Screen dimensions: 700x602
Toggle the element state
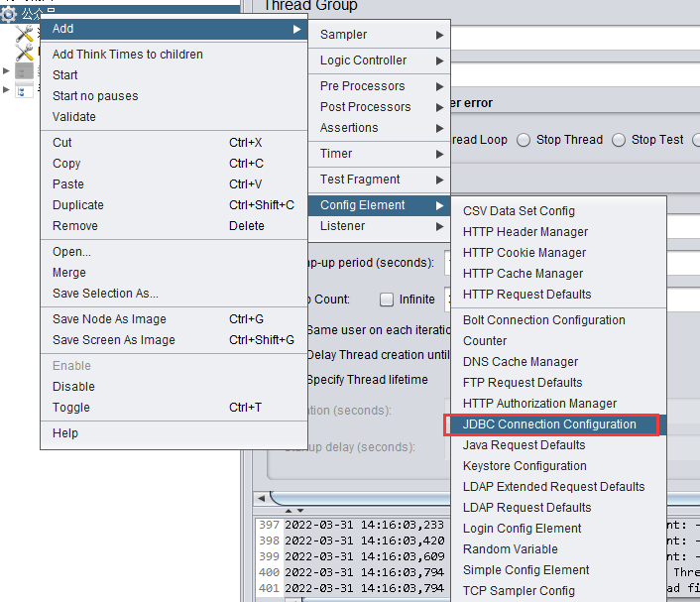click(174, 408)
